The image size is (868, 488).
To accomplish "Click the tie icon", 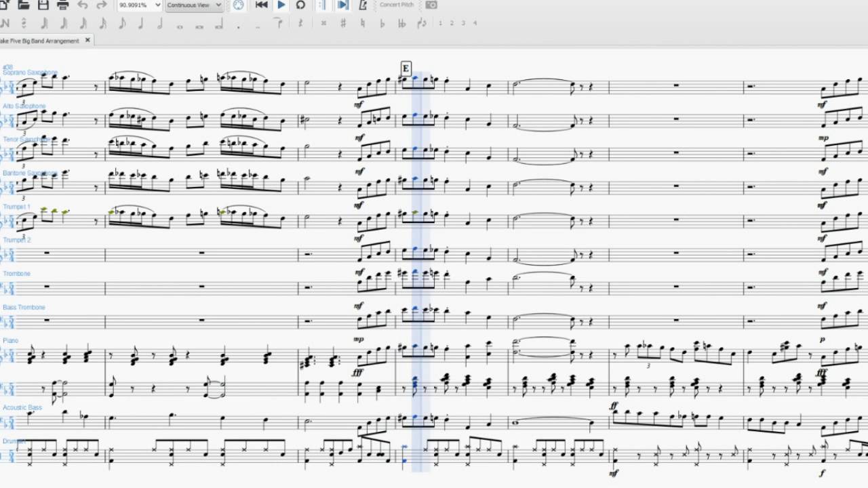I will (x=278, y=22).
